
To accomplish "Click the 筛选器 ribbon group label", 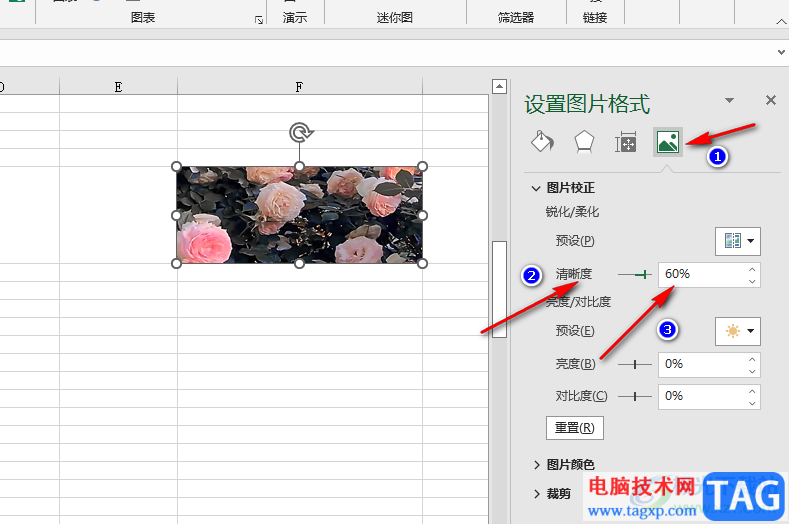I will (x=516, y=18).
